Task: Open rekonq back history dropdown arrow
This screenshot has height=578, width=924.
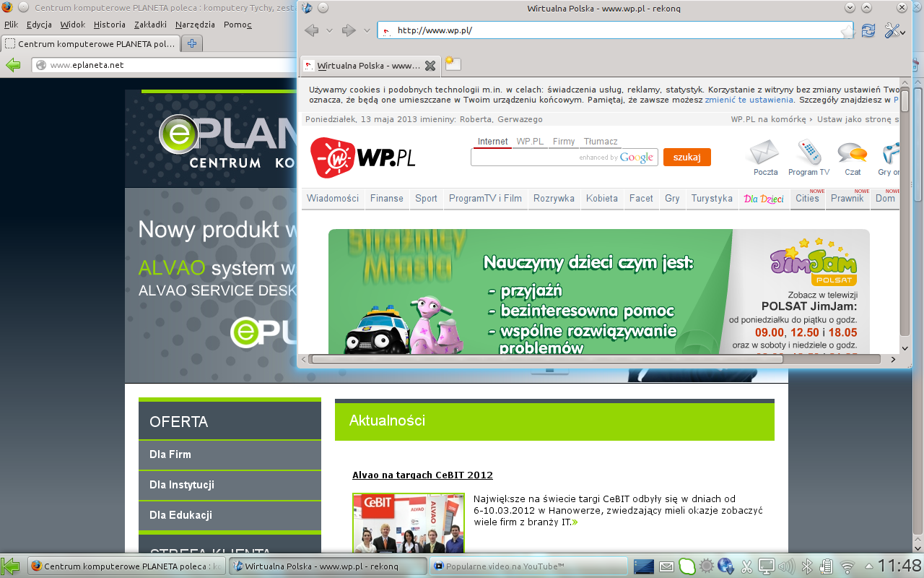Action: (x=329, y=30)
